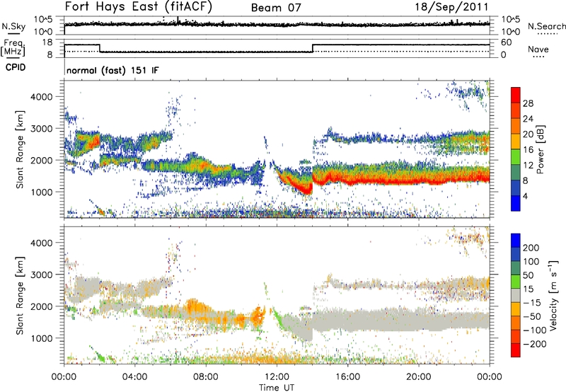The width and height of the screenshot is (566, 392).
Task: Click the Nave axis value "60"
Action: [507, 42]
